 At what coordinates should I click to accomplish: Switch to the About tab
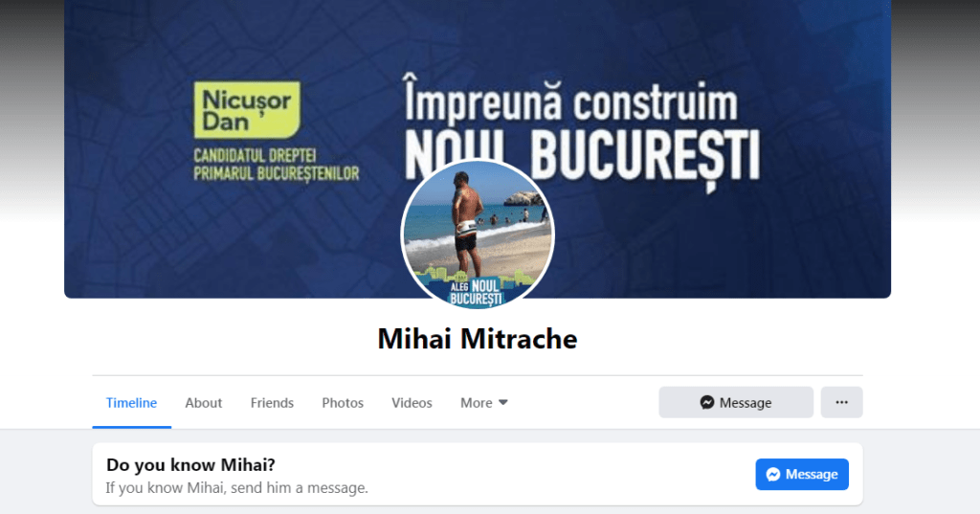(203, 403)
